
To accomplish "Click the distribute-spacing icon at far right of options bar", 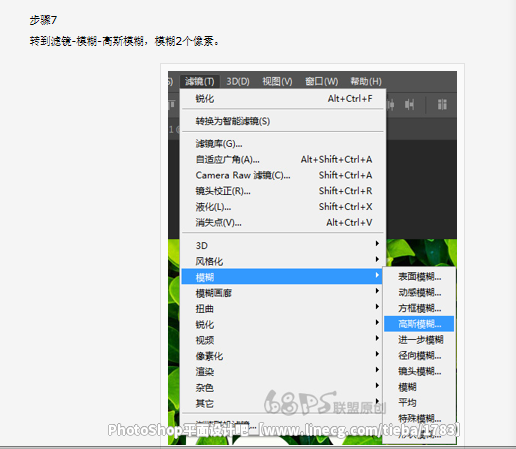I will 442,105.
